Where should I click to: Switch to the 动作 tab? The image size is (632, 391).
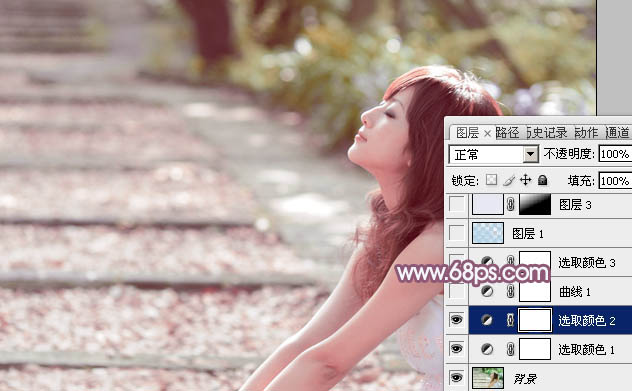point(586,133)
